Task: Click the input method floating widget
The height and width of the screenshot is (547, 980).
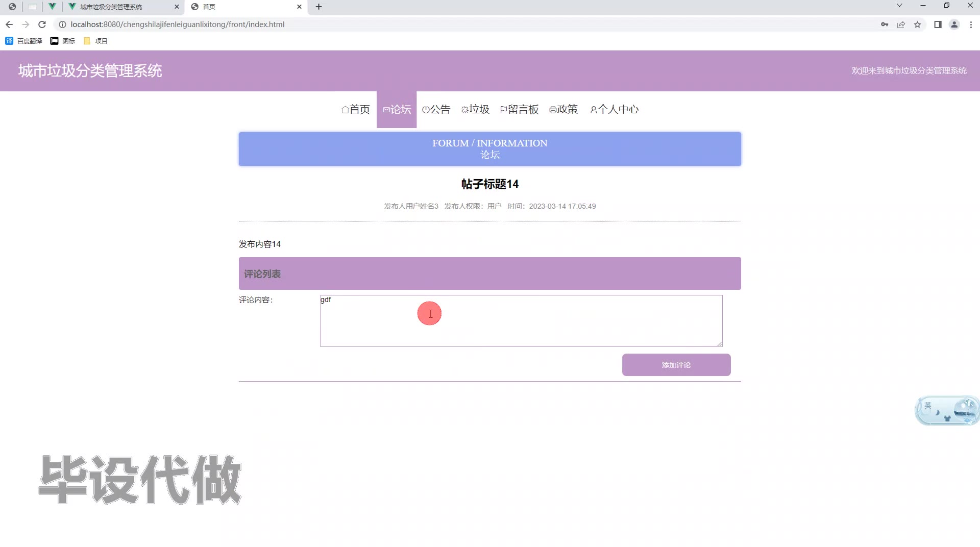Action: [x=947, y=411]
